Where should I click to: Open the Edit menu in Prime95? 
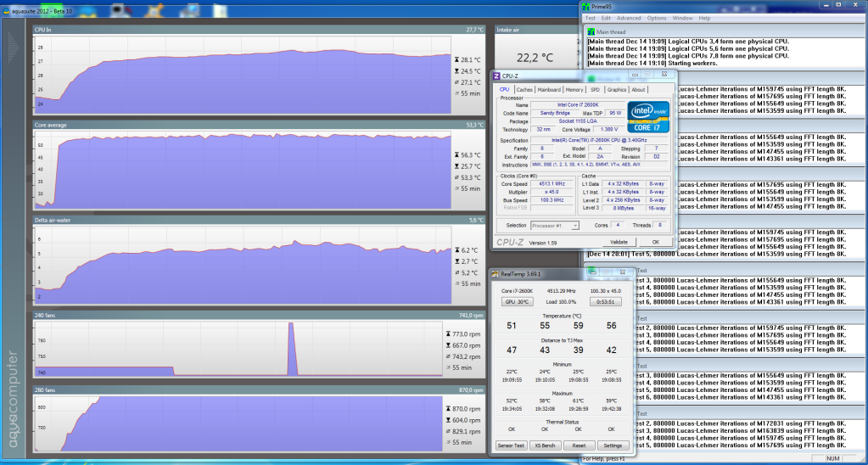[606, 19]
